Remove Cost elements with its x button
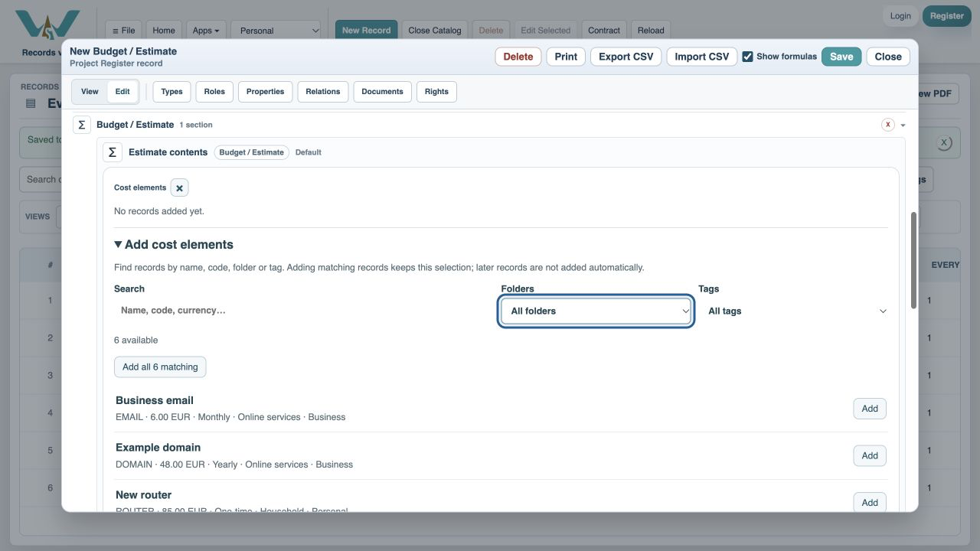 pos(179,187)
